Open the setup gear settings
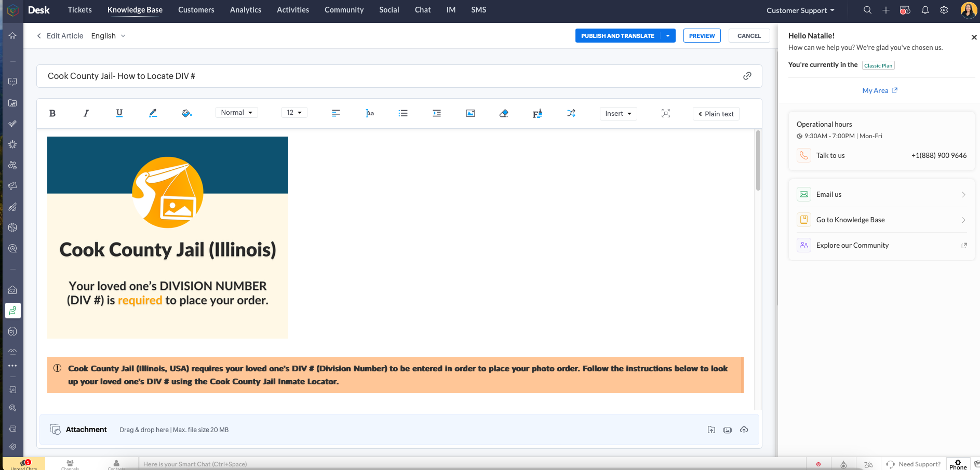Image resolution: width=980 pixels, height=470 pixels. [944, 10]
